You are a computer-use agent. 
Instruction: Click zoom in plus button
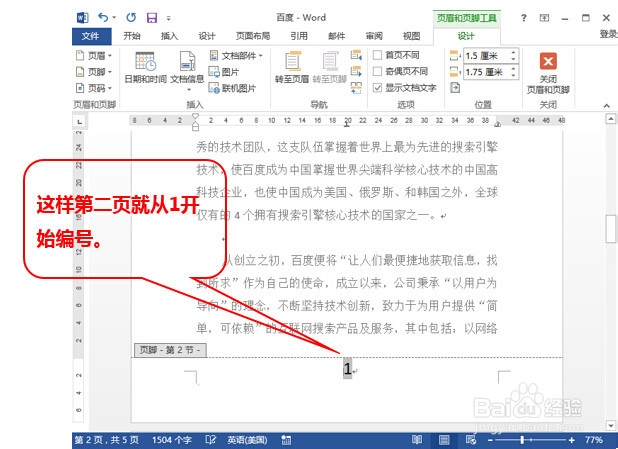click(x=571, y=440)
